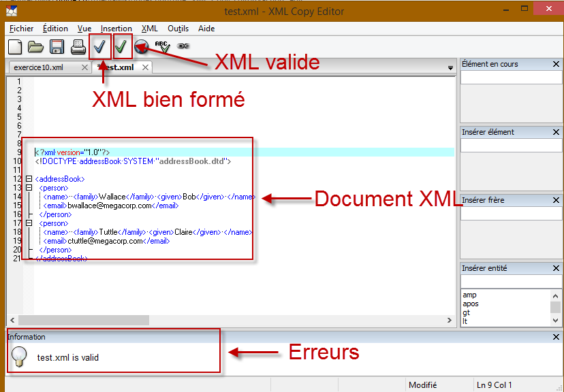Close the Insérer frère panel
564x392 pixels.
pos(556,200)
